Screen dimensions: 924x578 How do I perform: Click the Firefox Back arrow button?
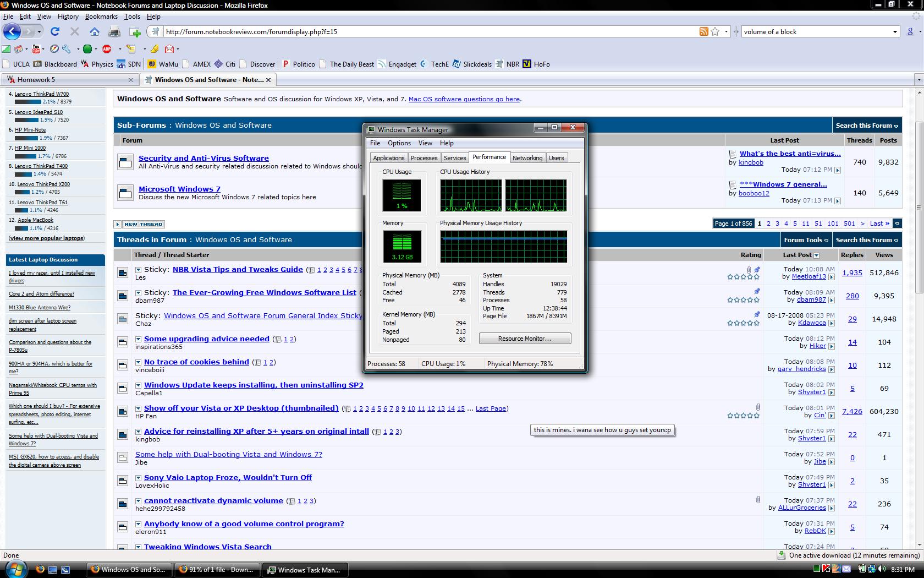pos(12,31)
